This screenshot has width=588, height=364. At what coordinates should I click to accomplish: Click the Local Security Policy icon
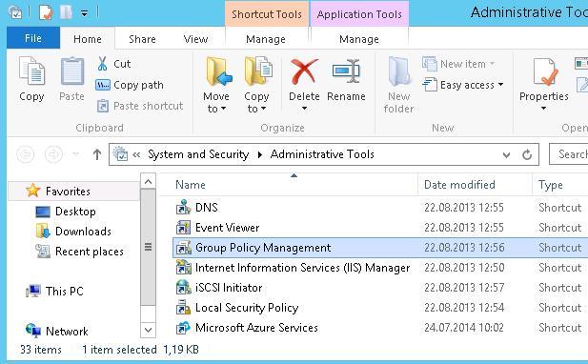pyautogui.click(x=183, y=308)
